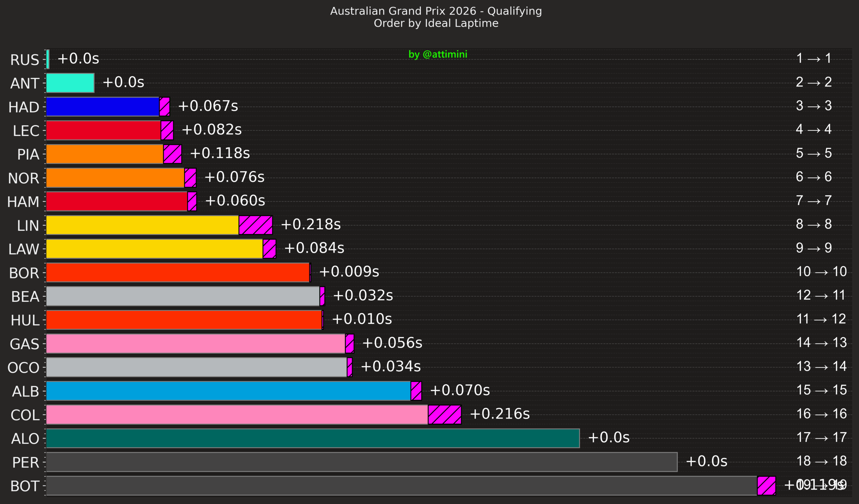Click the +0.118s label next to PIA
The height and width of the screenshot is (504, 859).
click(x=220, y=153)
